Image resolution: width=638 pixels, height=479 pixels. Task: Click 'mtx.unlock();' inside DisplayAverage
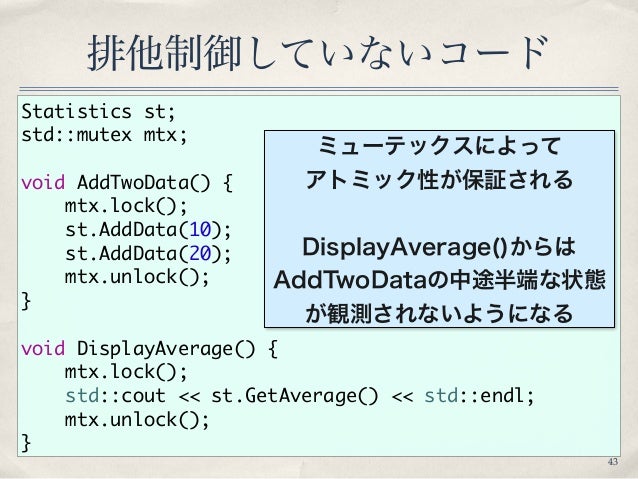(x=137, y=420)
